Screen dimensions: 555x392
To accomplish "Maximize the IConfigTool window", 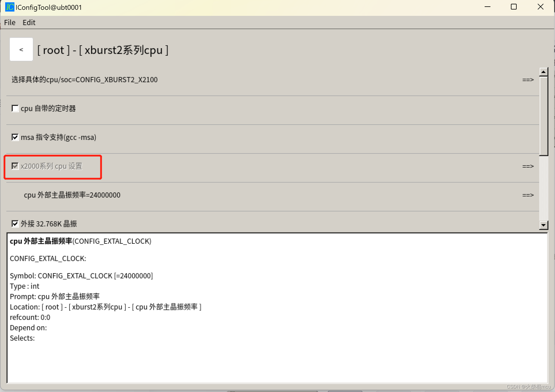I will tap(513, 7).
